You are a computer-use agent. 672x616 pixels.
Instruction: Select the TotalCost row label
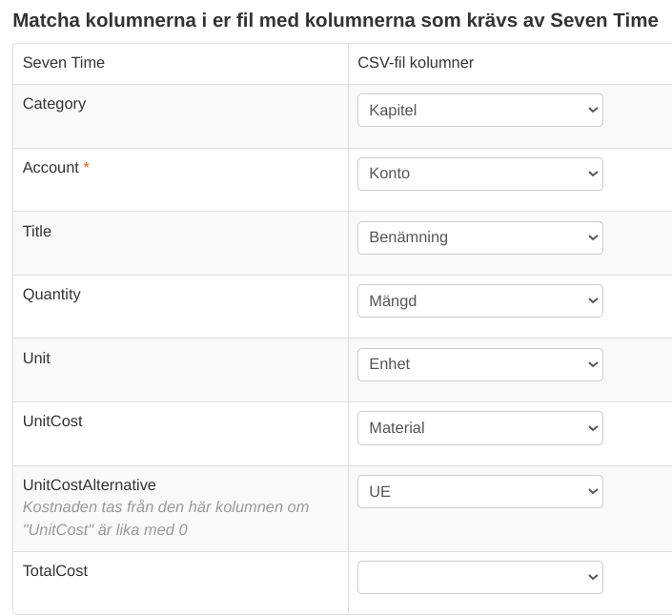[55, 571]
